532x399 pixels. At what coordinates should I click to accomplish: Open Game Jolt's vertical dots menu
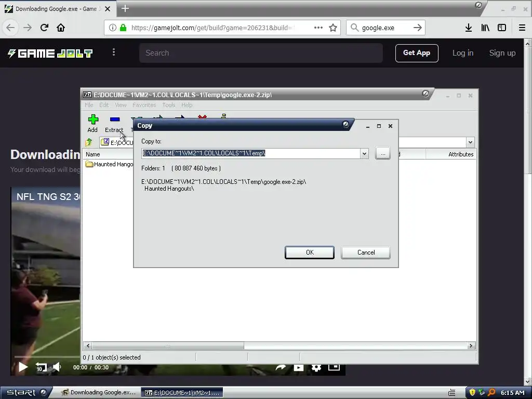[114, 52]
